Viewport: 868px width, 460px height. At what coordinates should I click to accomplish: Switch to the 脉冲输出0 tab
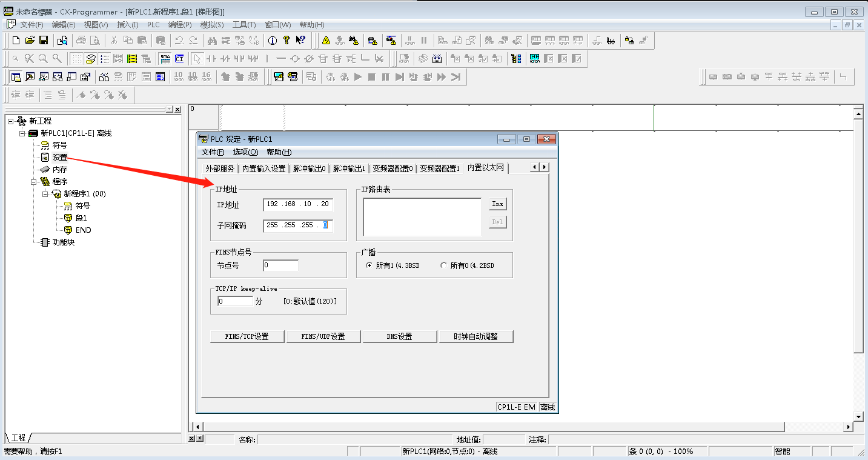pos(309,168)
